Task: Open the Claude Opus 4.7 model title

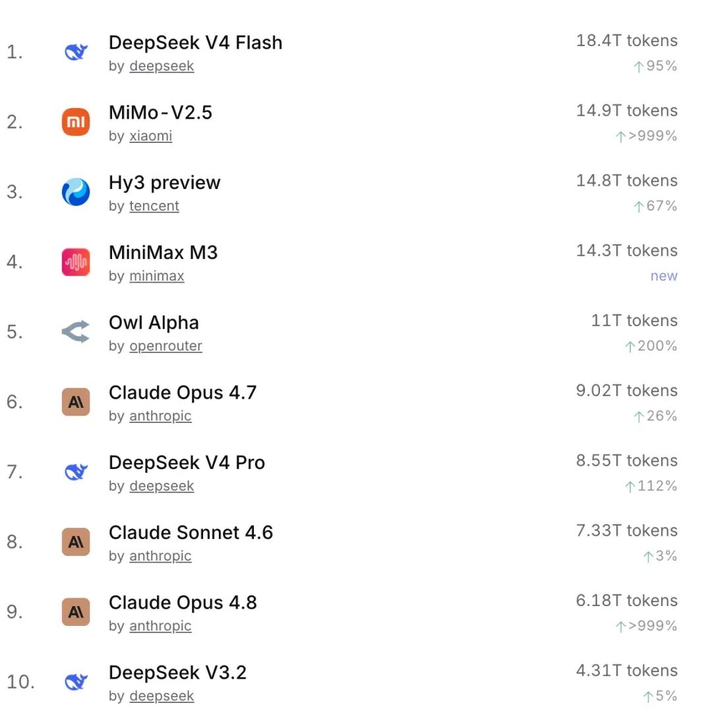Action: click(x=183, y=393)
